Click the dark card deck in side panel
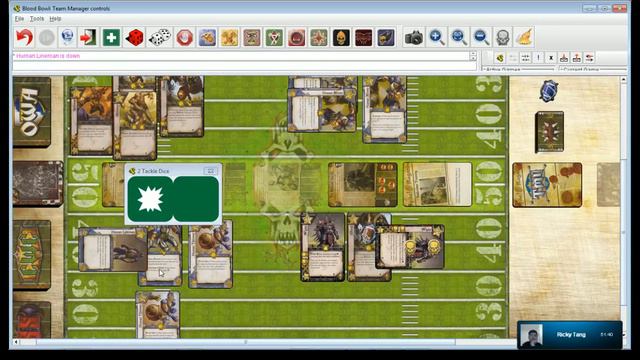Image resolution: width=640 pixels, height=360 pixels. (549, 132)
